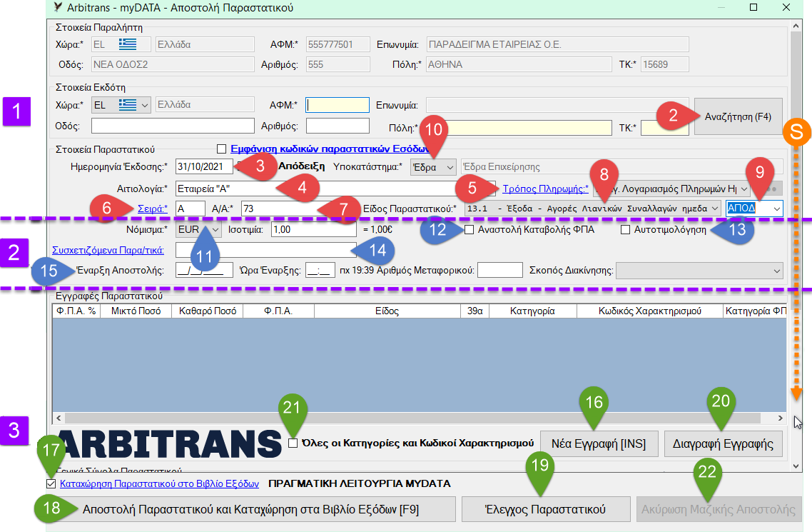Click the recipient street value ΝΕΑ ΟΔΟΣ2
This screenshot has height=532, width=812.
click(173, 65)
